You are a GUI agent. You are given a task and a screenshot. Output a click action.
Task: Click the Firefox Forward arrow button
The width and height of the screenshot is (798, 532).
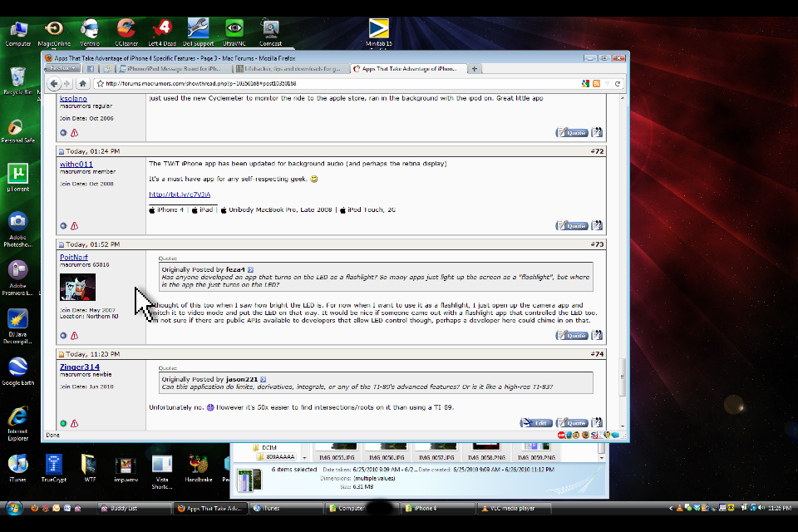66,83
